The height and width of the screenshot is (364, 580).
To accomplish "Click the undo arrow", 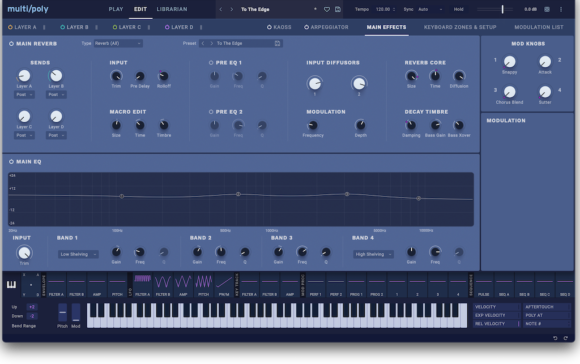I will pyautogui.click(x=555, y=338).
